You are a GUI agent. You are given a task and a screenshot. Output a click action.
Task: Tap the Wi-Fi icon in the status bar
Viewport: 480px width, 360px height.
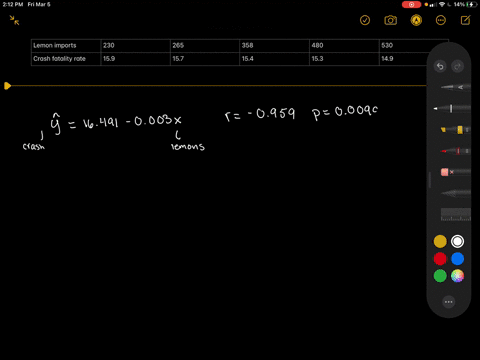[x=442, y=5]
